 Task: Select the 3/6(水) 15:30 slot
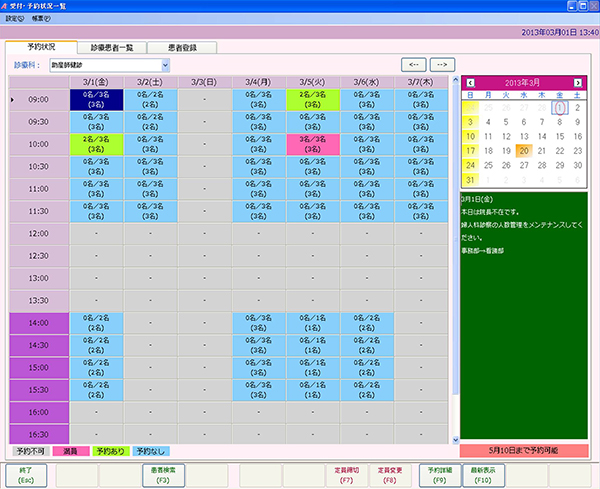pos(367,390)
